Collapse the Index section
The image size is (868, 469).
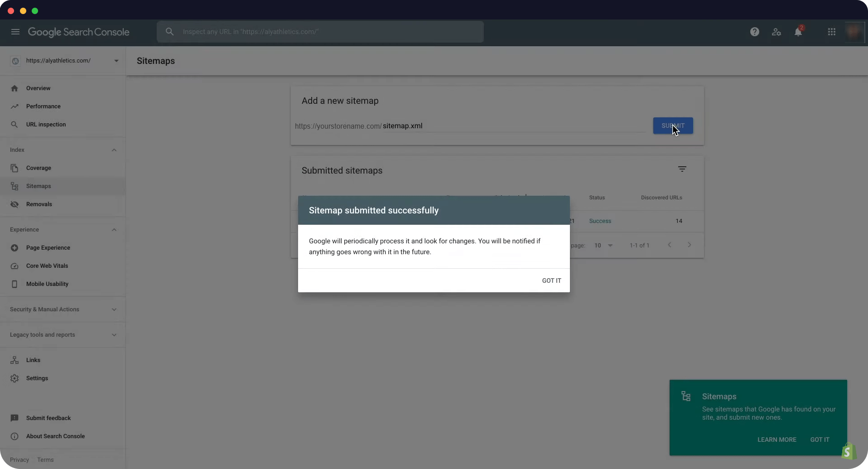[x=114, y=150]
